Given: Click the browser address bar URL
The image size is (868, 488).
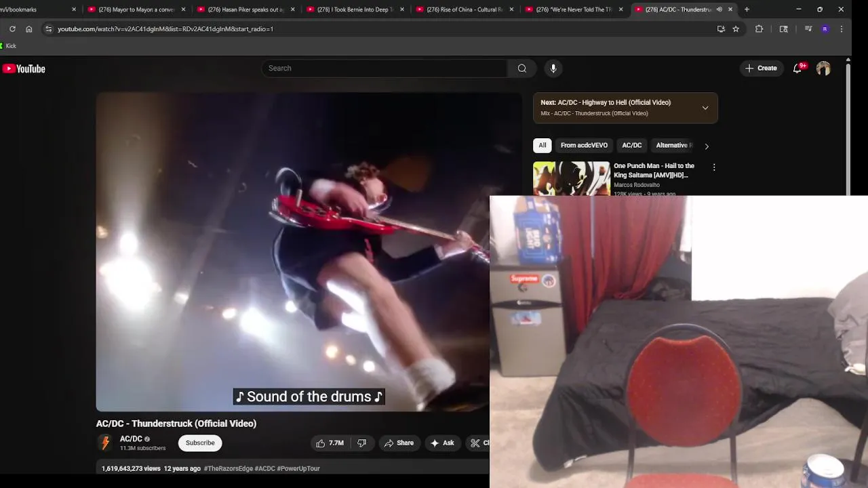Looking at the screenshot, I should [x=165, y=29].
